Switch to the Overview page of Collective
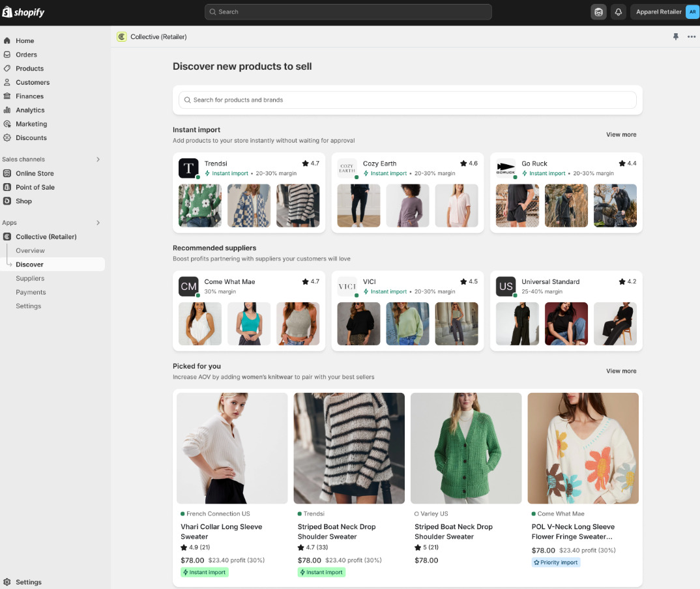Viewport: 700px width, 589px height. coord(30,250)
